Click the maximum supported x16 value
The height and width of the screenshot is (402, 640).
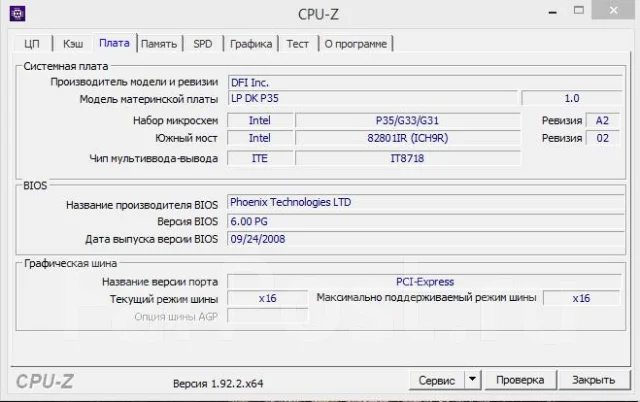(581, 298)
